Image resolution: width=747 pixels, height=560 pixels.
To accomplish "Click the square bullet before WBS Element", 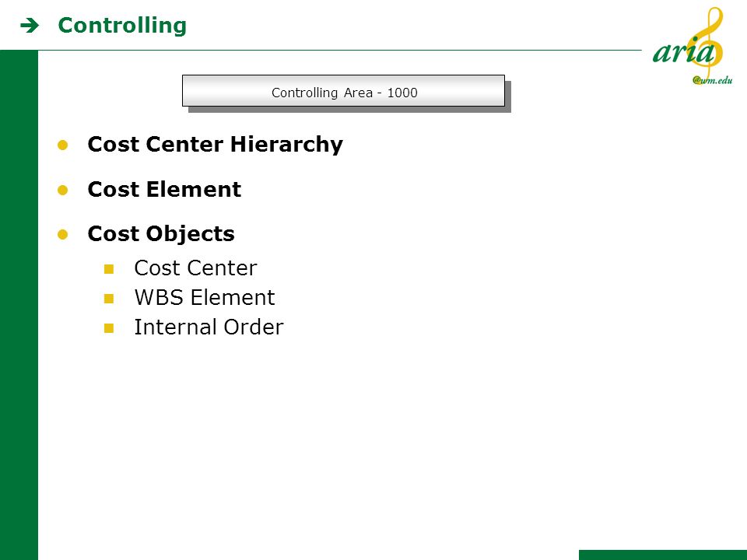I will pyautogui.click(x=109, y=299).
